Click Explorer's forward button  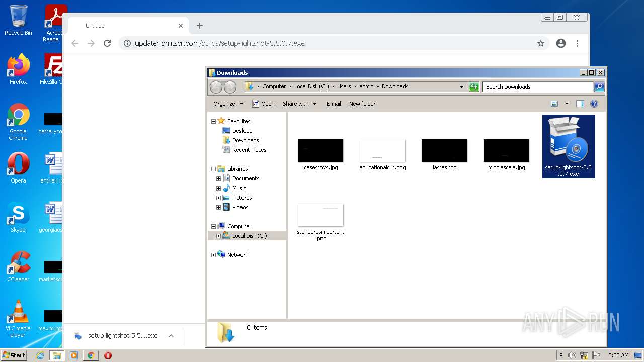coord(230,87)
